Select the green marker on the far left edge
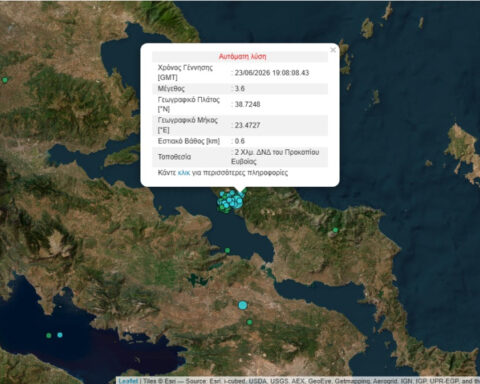The width and height of the screenshot is (480, 384). click(5, 80)
